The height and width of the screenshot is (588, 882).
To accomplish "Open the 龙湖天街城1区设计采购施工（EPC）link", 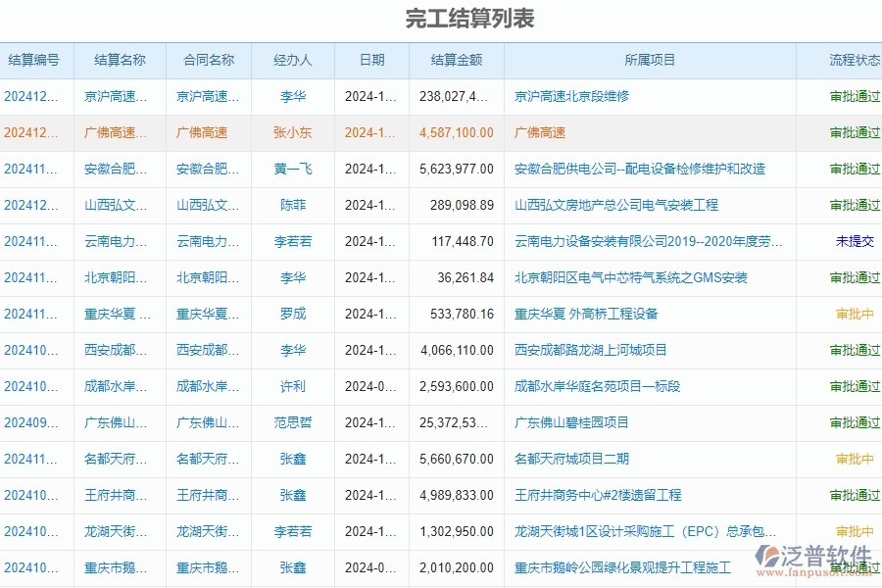I will coord(647,531).
